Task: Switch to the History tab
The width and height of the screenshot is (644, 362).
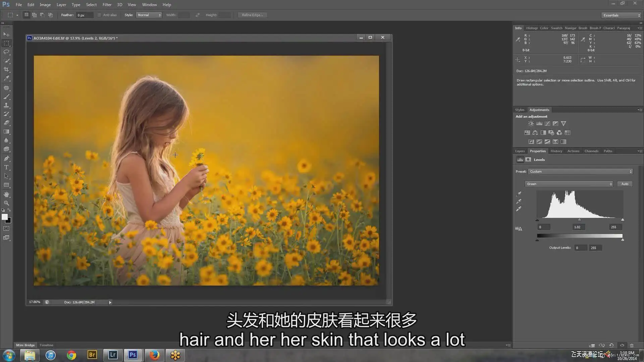Action: [556, 151]
